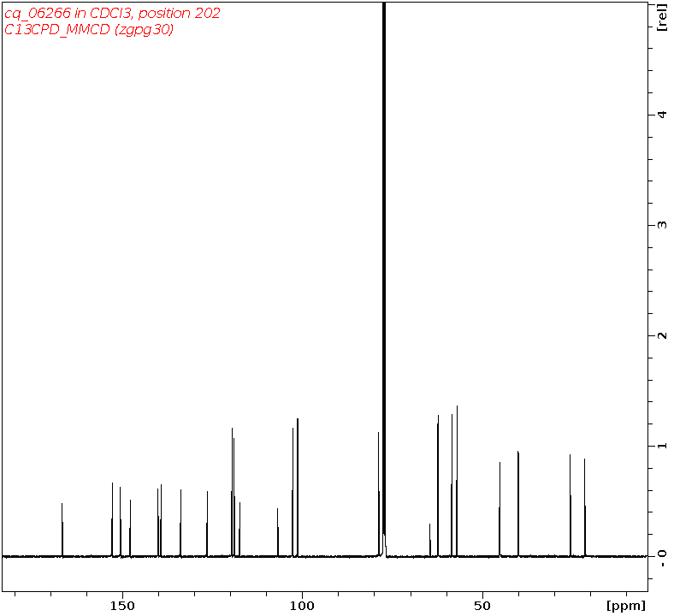Click the '4' value on the intensity axis

pyautogui.click(x=662, y=115)
